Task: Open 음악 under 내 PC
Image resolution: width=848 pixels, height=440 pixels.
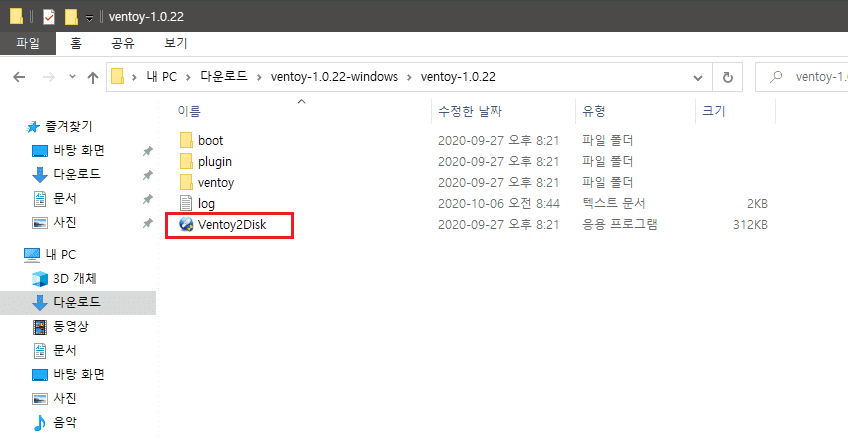Action: (65, 422)
